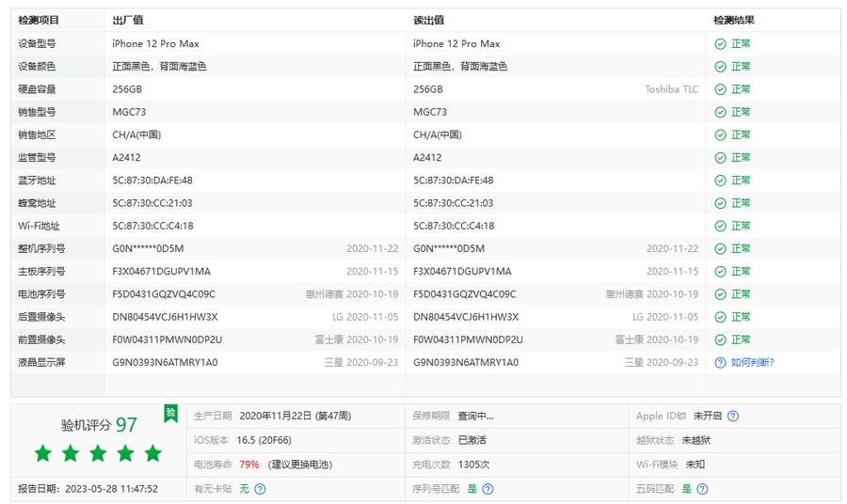Image resolution: width=847 pixels, height=504 pixels.
Task: Select 富士康 2020-10-19 in 出厂值 front camera row
Action: (x=357, y=339)
